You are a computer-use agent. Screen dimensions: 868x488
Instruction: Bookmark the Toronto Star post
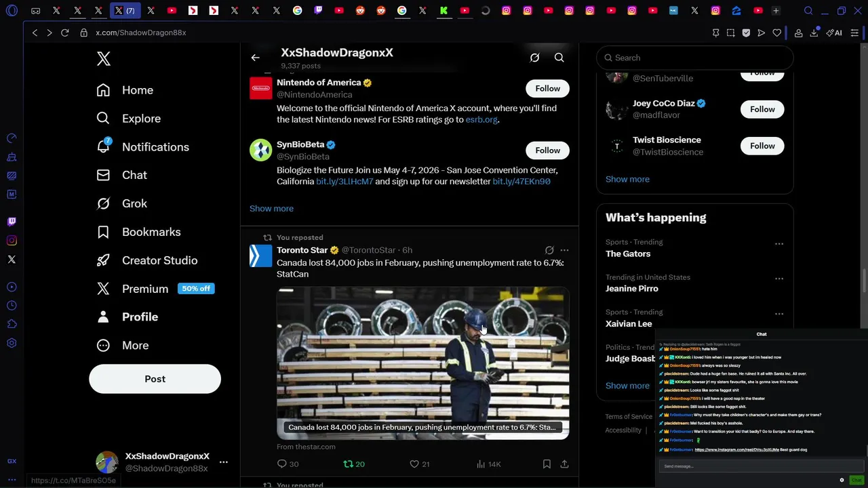click(x=547, y=464)
